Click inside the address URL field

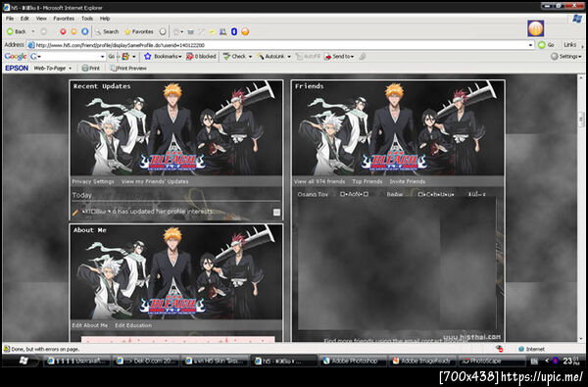[281, 45]
